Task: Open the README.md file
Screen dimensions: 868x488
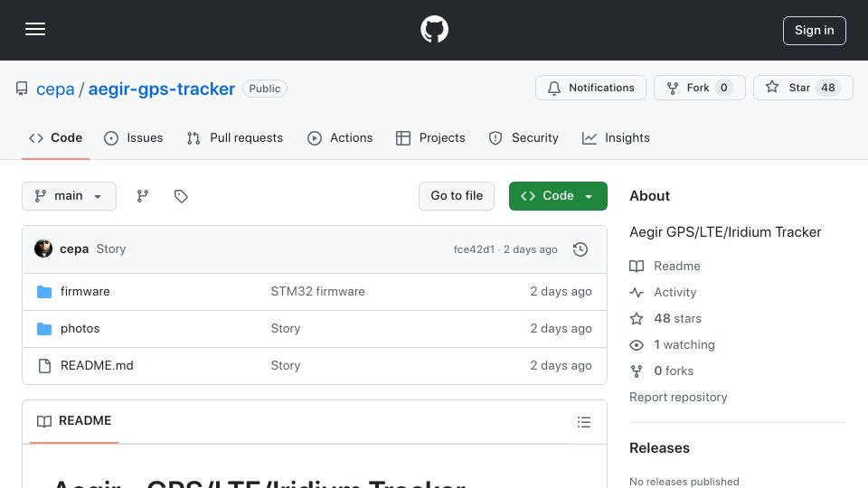Action: click(x=97, y=366)
